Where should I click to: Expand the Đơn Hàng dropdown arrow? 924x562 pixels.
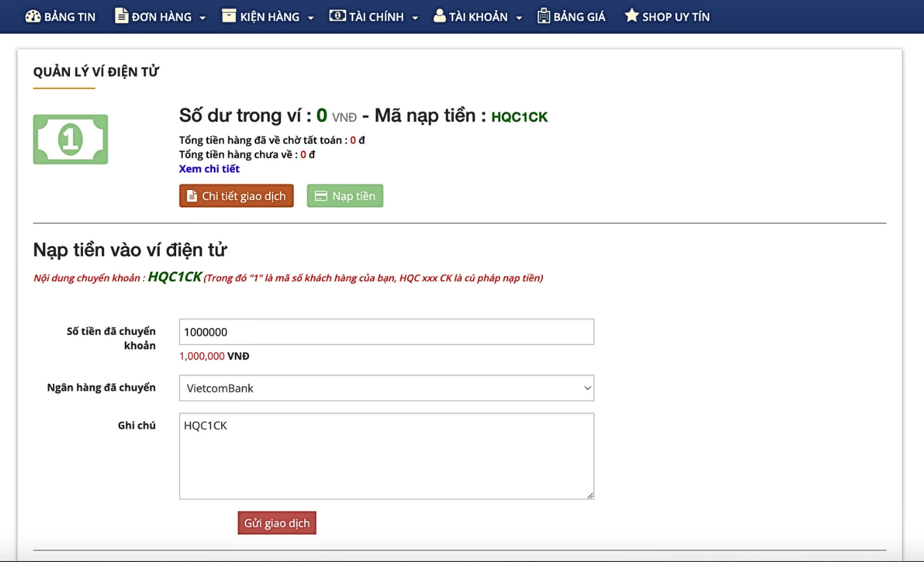[x=203, y=18]
